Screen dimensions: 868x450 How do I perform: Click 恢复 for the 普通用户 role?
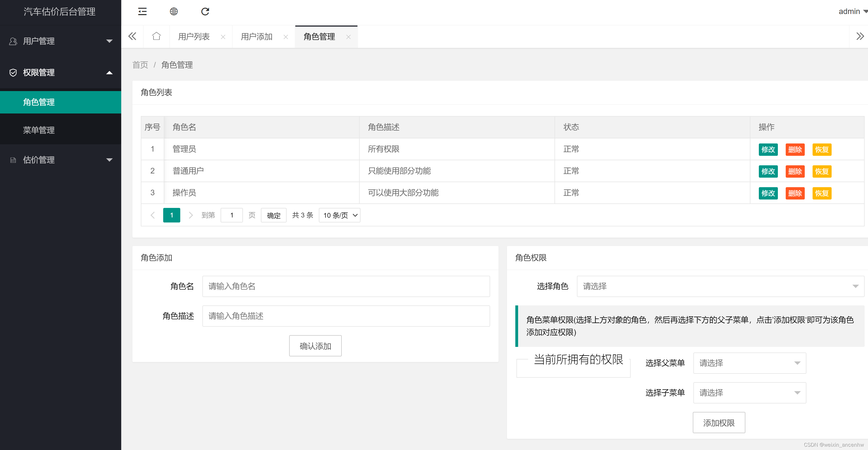tap(822, 171)
